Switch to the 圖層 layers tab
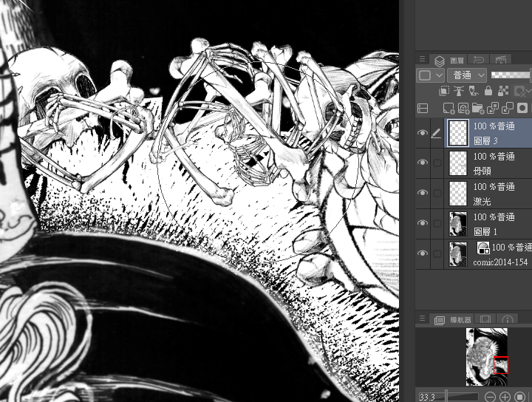This screenshot has height=402, width=532. (x=449, y=61)
